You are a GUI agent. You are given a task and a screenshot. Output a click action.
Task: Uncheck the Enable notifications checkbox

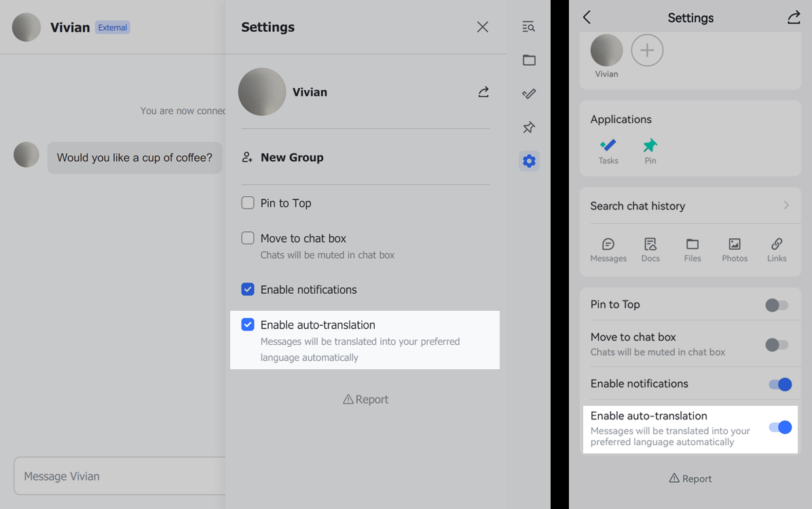point(248,290)
